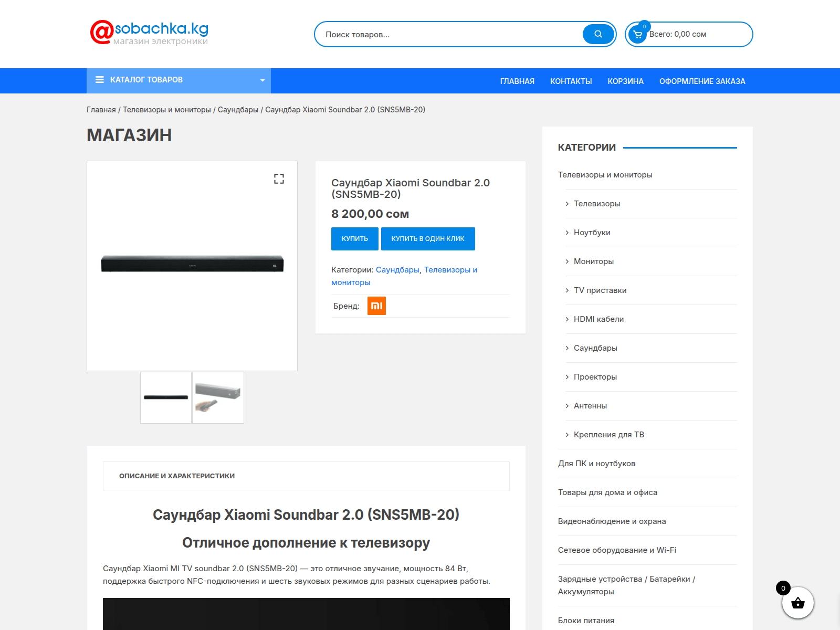Go to Оформление заказа menu item
The height and width of the screenshot is (630, 840).
click(x=702, y=81)
